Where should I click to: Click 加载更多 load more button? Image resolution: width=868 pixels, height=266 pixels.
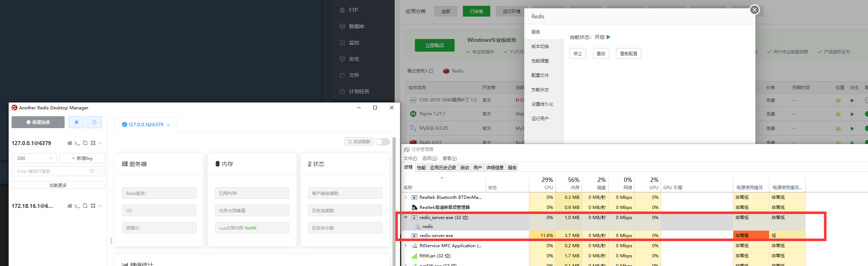58,185
